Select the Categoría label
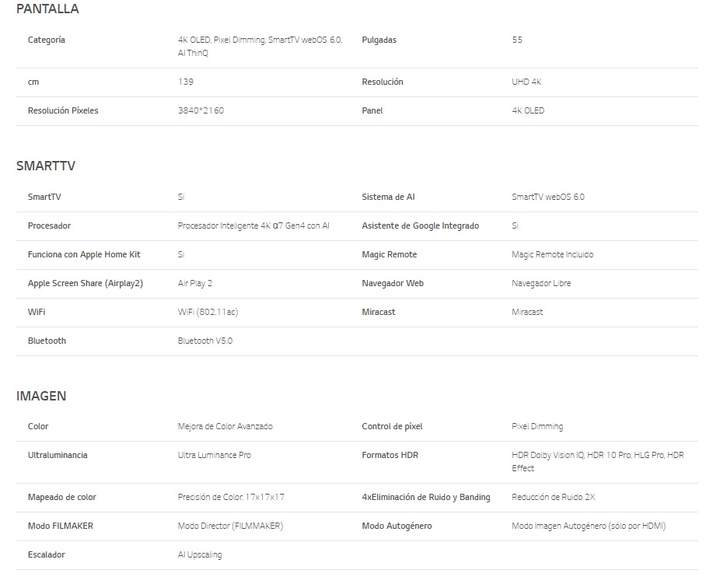Image resolution: width=720 pixels, height=577 pixels. pyautogui.click(x=46, y=40)
